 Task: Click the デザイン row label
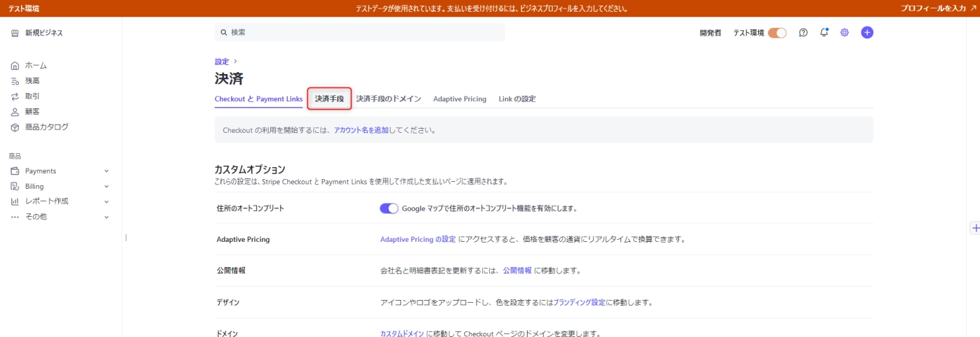point(228,303)
